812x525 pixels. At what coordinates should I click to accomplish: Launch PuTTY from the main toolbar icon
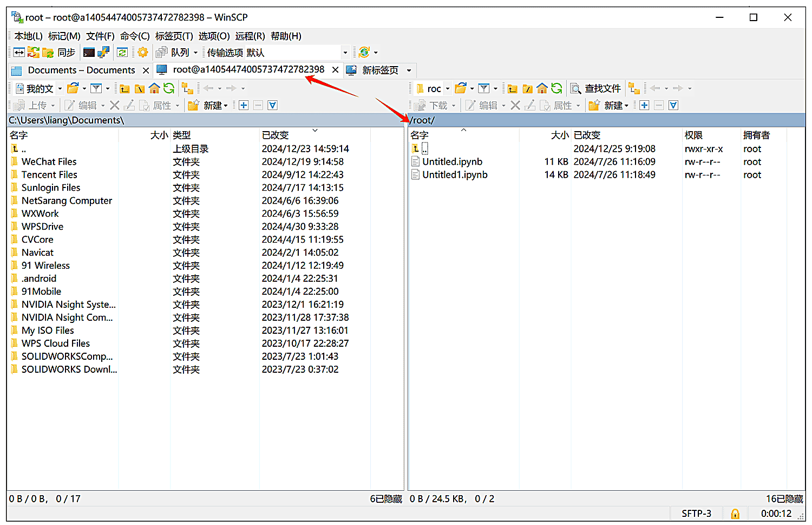coord(103,52)
